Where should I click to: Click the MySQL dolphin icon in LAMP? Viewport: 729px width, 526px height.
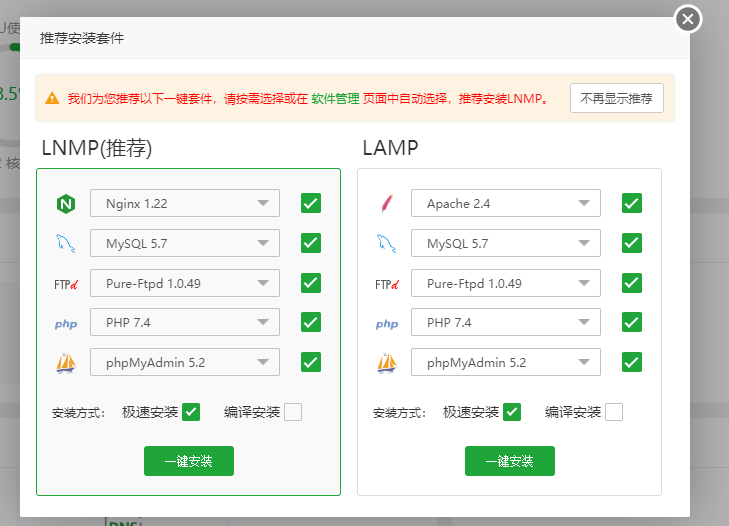coord(386,244)
